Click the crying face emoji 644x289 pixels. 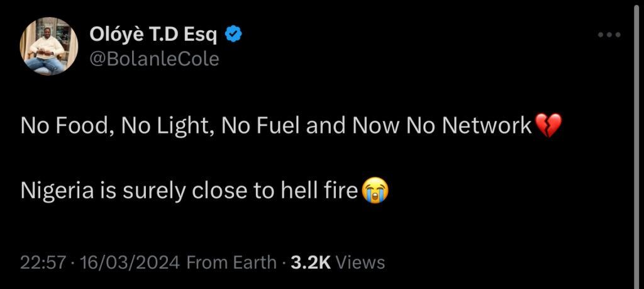[x=374, y=190]
